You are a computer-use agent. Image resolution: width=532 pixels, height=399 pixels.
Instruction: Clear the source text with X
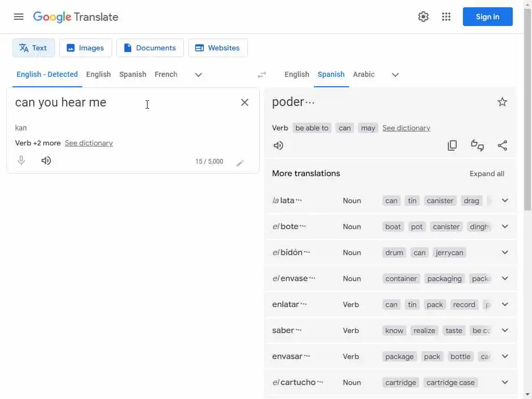click(244, 102)
